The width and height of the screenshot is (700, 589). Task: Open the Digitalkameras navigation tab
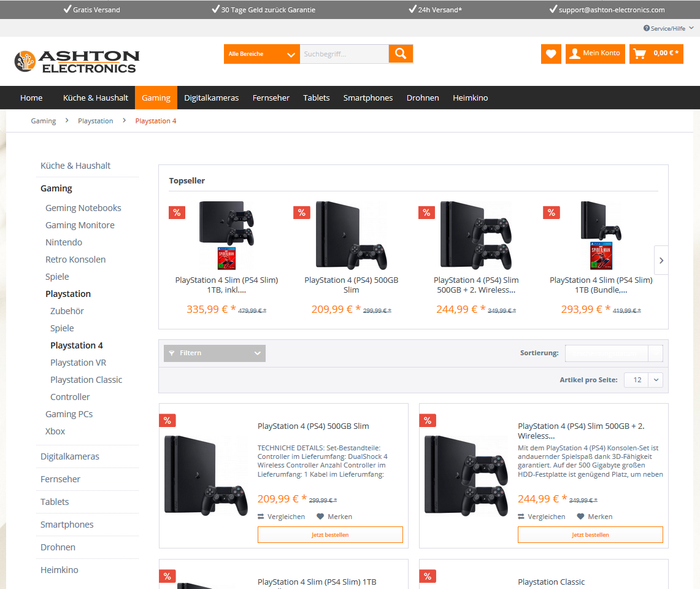click(212, 98)
